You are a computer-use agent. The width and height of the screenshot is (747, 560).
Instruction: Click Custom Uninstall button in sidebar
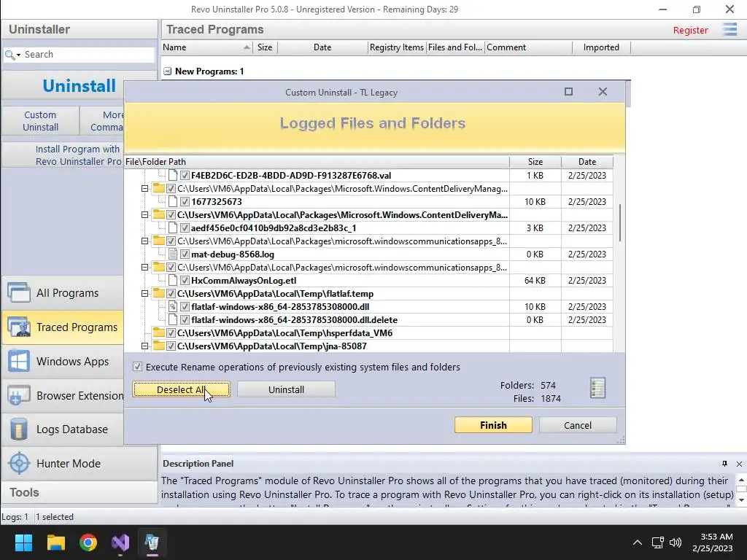[x=41, y=121]
